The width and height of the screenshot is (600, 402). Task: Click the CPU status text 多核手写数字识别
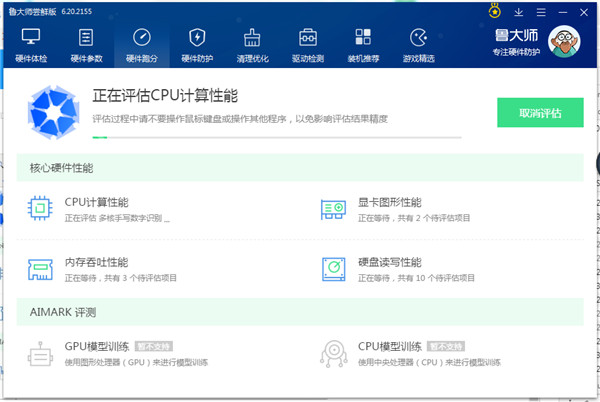pyautogui.click(x=117, y=218)
